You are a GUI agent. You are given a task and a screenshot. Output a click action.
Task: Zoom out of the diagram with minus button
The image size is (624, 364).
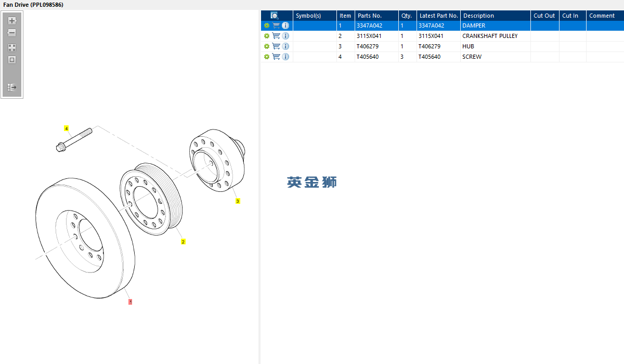click(x=12, y=33)
